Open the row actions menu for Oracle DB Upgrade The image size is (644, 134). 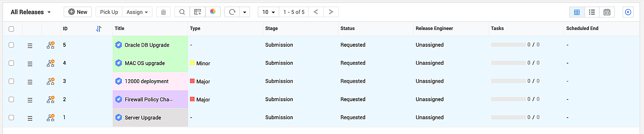coord(30,46)
